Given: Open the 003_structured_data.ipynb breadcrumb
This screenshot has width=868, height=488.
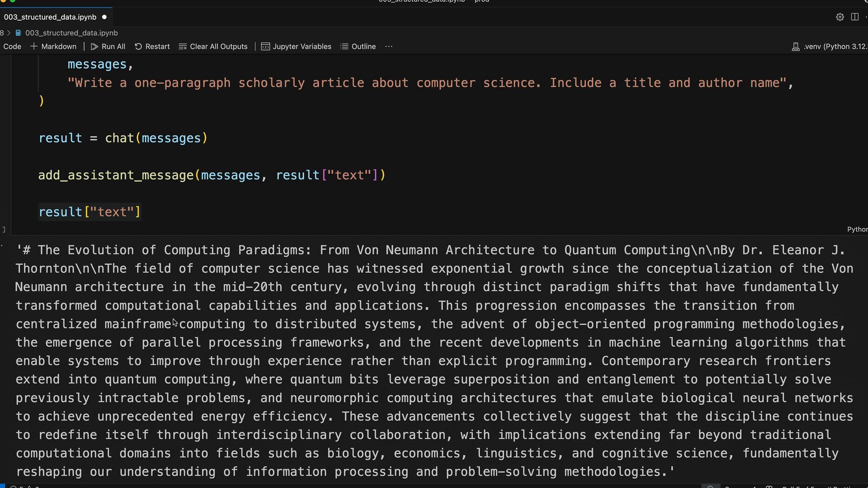Looking at the screenshot, I should point(67,33).
